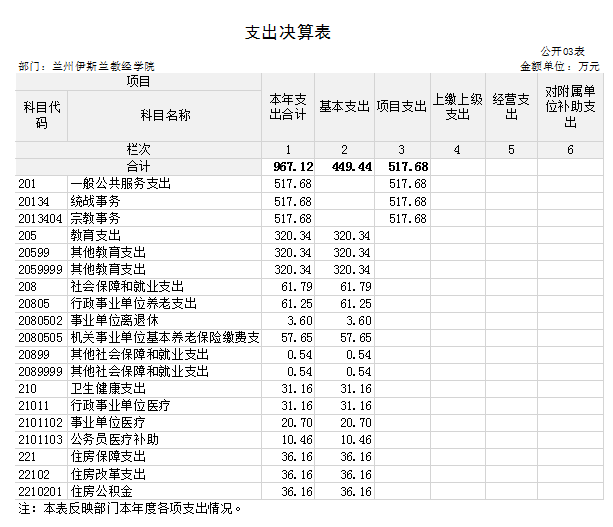The height and width of the screenshot is (527, 613).
Task: Click 61.79 in 基本支出 column
Action: click(356, 287)
